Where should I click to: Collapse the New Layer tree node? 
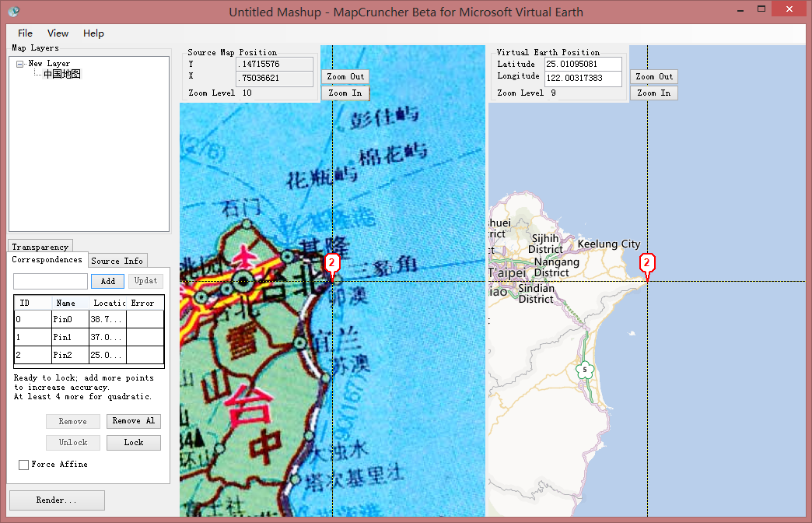tap(19, 64)
